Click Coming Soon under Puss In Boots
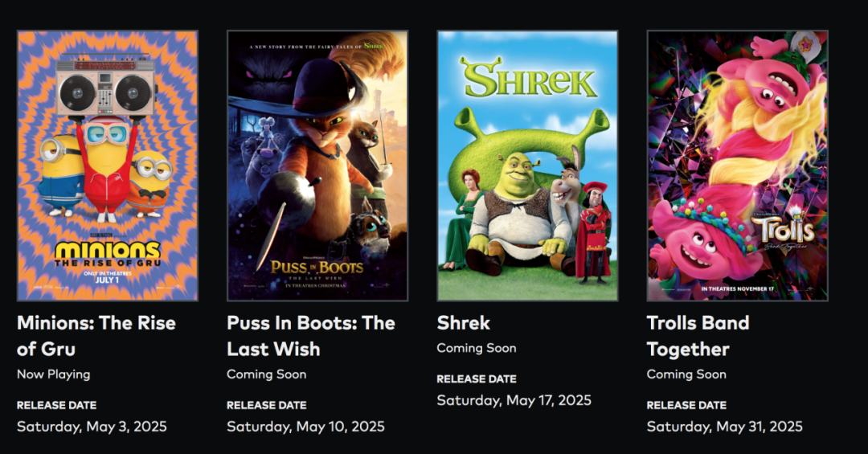The height and width of the screenshot is (454, 868). [266, 374]
